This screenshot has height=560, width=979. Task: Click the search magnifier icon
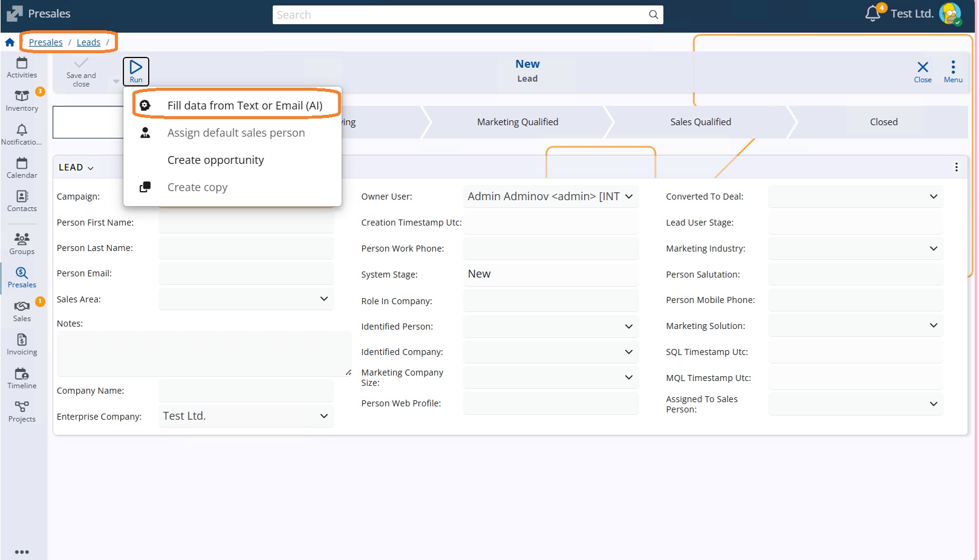pos(654,15)
